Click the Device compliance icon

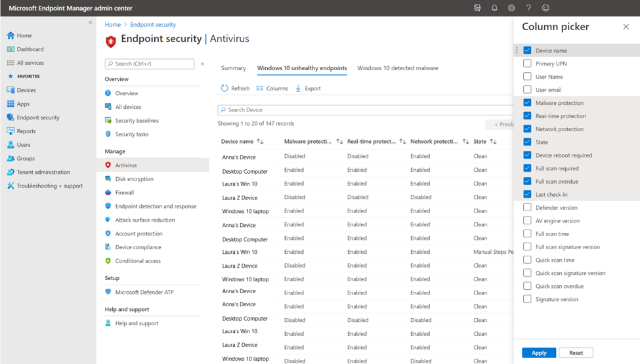[x=108, y=247]
